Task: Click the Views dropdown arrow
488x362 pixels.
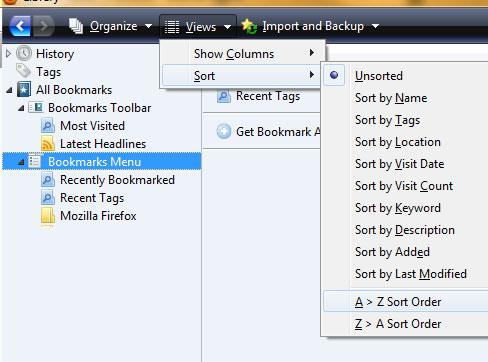Action: [x=227, y=27]
